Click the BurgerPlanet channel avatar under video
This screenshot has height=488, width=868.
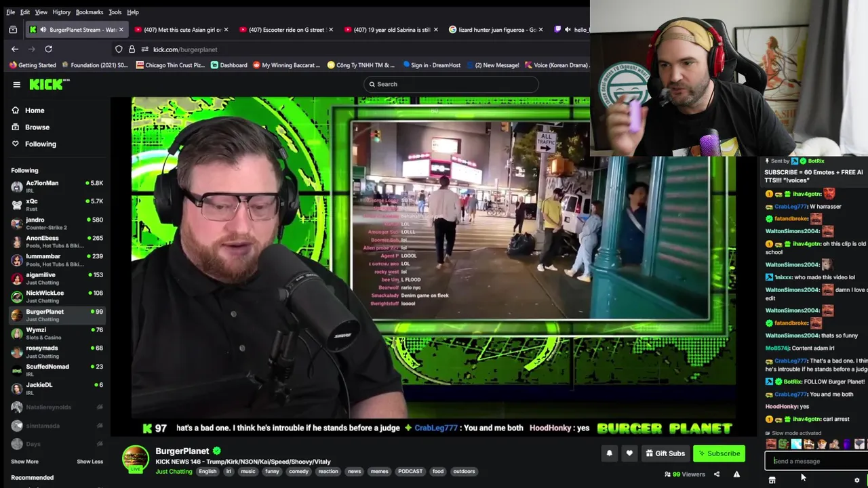point(135,459)
